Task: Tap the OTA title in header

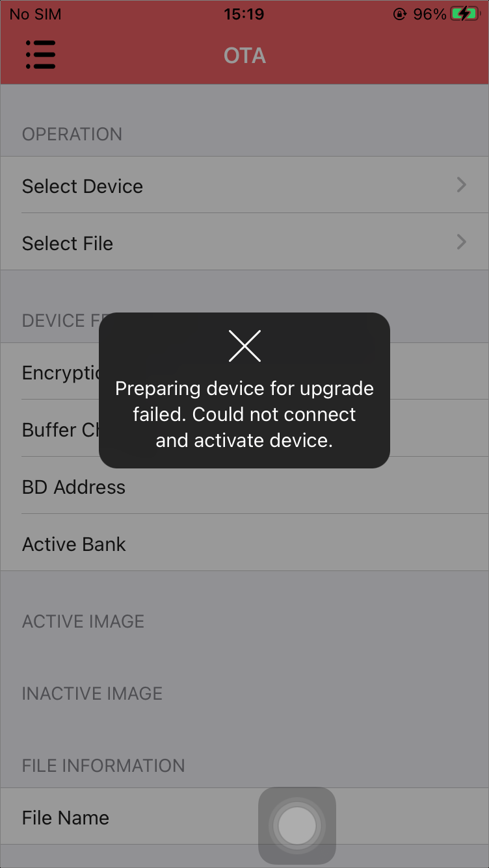Action: [x=244, y=56]
